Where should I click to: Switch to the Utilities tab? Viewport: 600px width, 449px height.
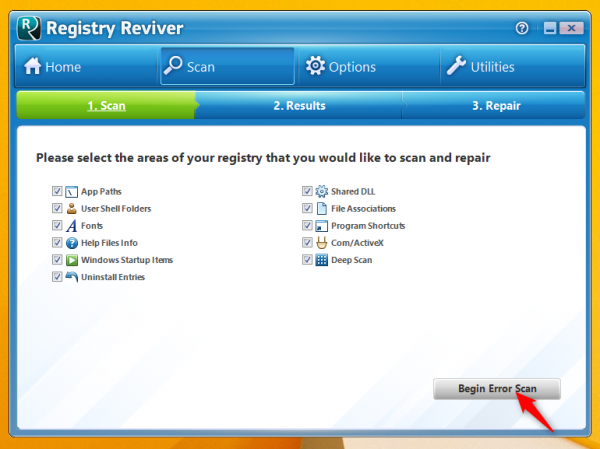click(513, 66)
